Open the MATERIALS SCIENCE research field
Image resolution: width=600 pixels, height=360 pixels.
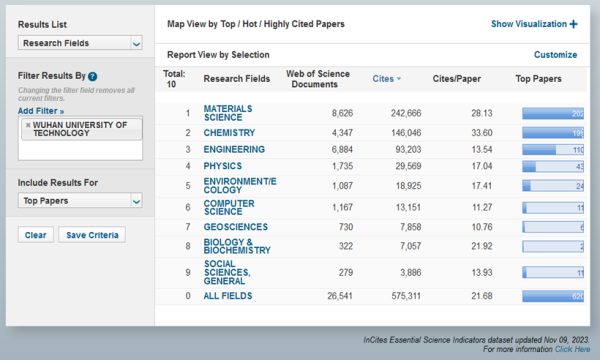[228, 113]
